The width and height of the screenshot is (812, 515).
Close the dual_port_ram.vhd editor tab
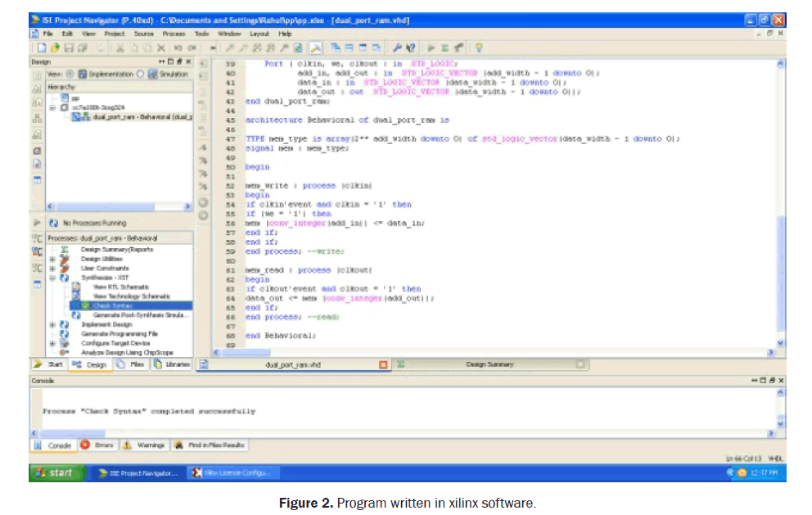coord(383,364)
